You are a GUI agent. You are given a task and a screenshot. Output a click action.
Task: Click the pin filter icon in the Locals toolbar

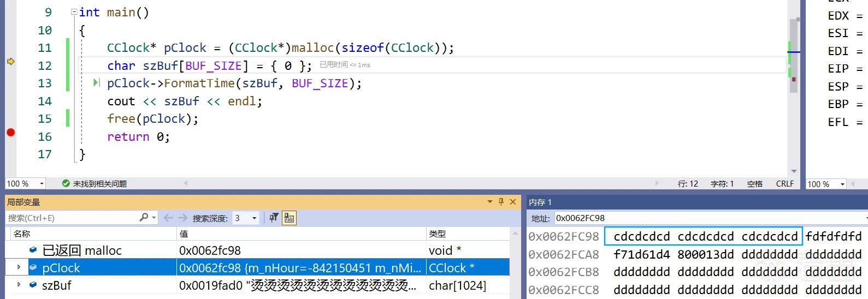274,218
